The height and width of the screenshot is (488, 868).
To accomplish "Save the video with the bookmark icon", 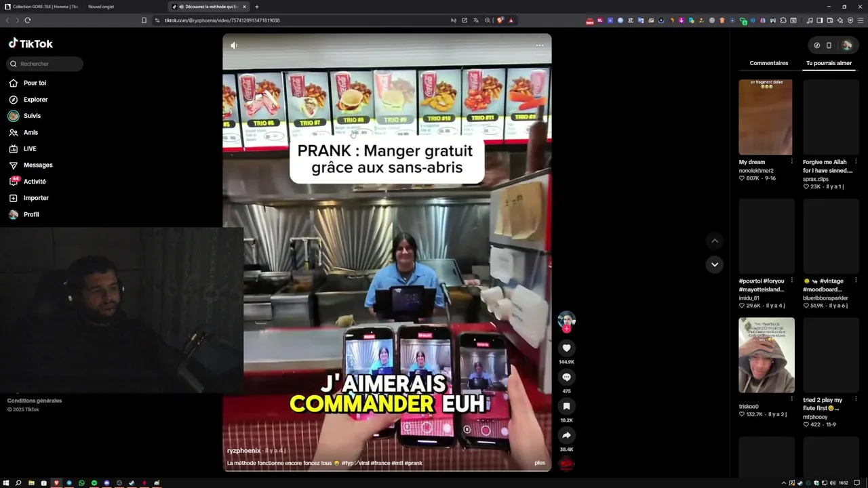I will click(x=566, y=406).
